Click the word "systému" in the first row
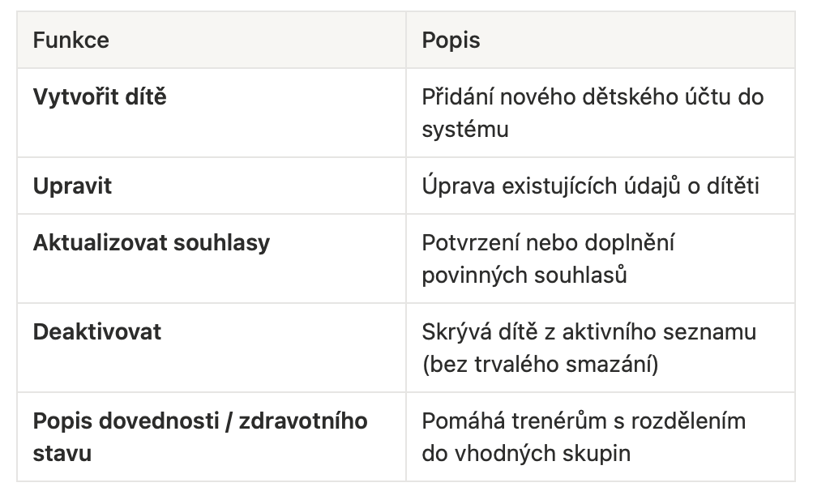The image size is (830, 504). click(464, 129)
